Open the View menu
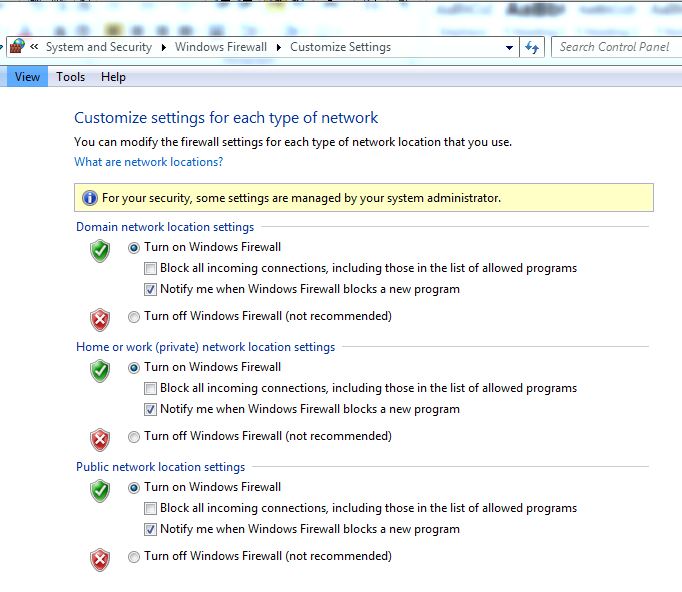 (x=27, y=77)
